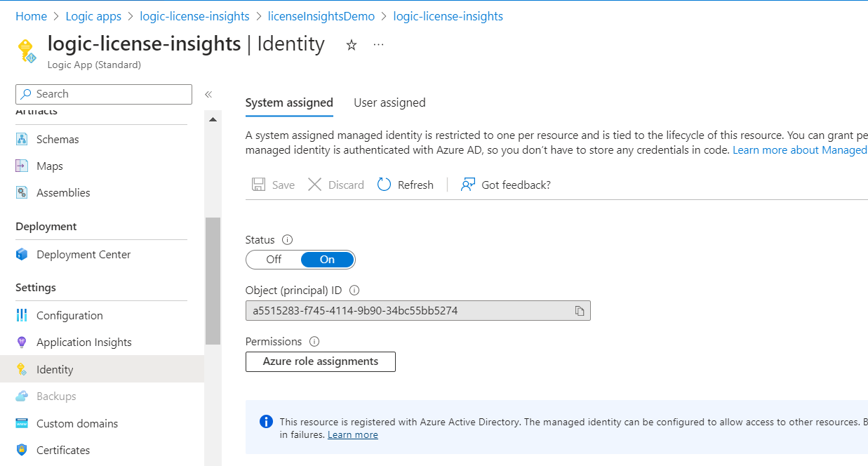Viewport: 868px width, 466px height.
Task: Click the Azure role assignments button
Action: [x=321, y=361]
